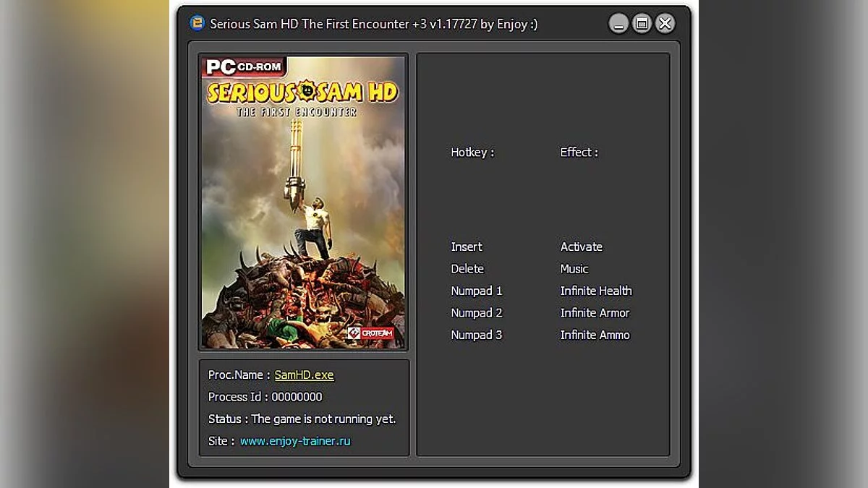Click the Serious Sam HD cover image
The image size is (868, 488).
point(303,202)
